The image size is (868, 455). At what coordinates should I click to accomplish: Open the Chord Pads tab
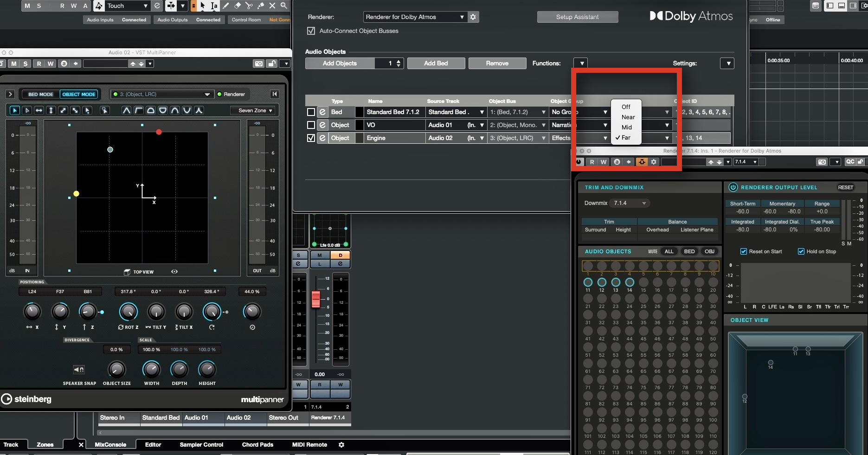(x=257, y=445)
